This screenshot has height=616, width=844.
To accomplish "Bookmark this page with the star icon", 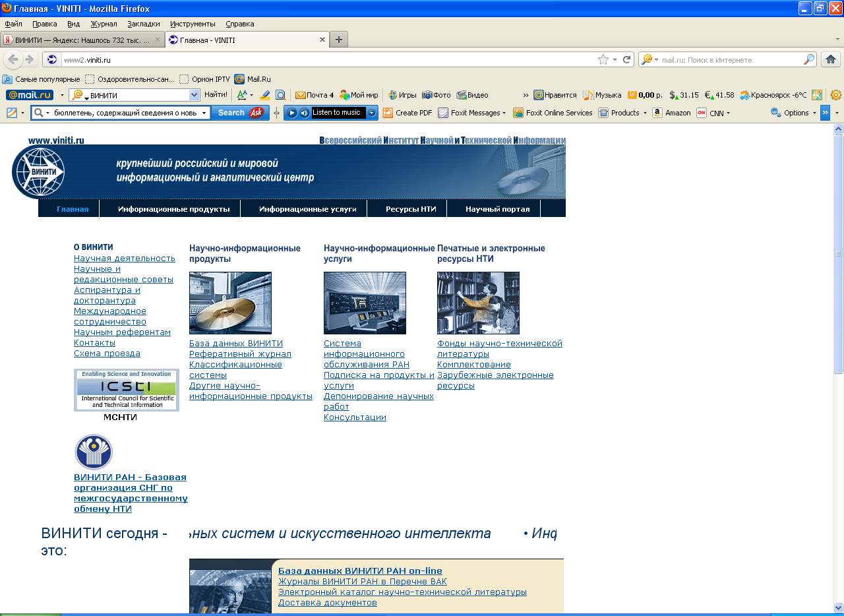I will [603, 59].
